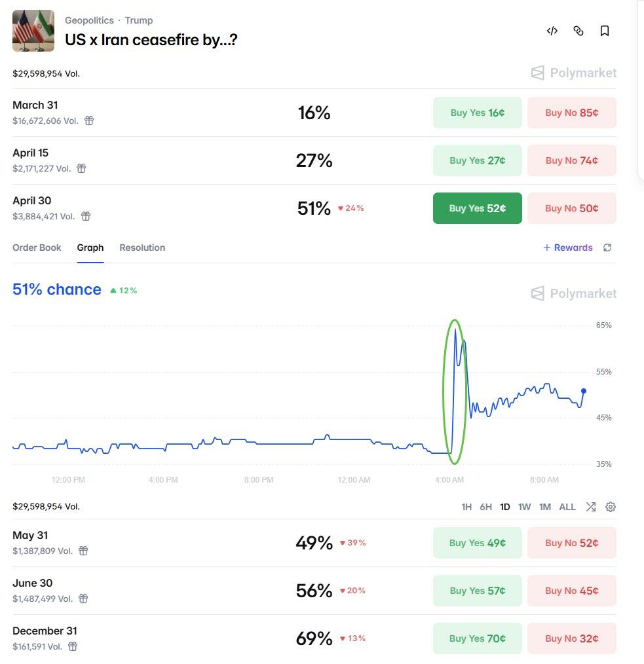Screen dimensions: 644x664
Task: Open the Geopolitics category link
Action: (89, 20)
